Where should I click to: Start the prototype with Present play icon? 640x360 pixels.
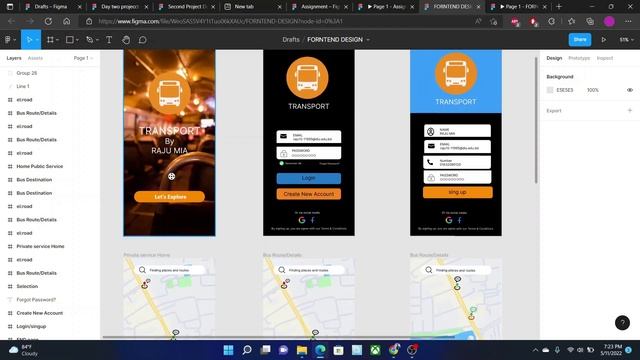click(x=603, y=40)
